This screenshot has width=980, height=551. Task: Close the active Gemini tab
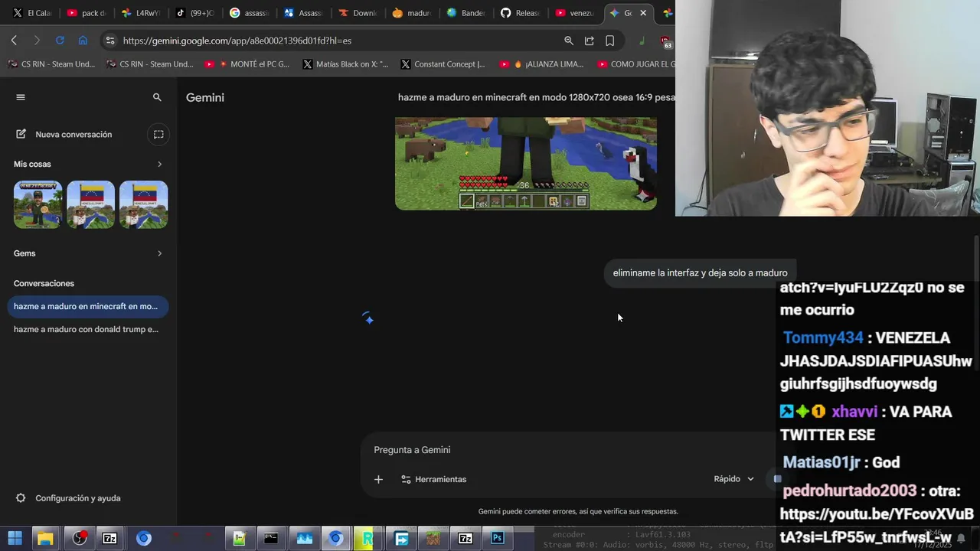tap(643, 13)
